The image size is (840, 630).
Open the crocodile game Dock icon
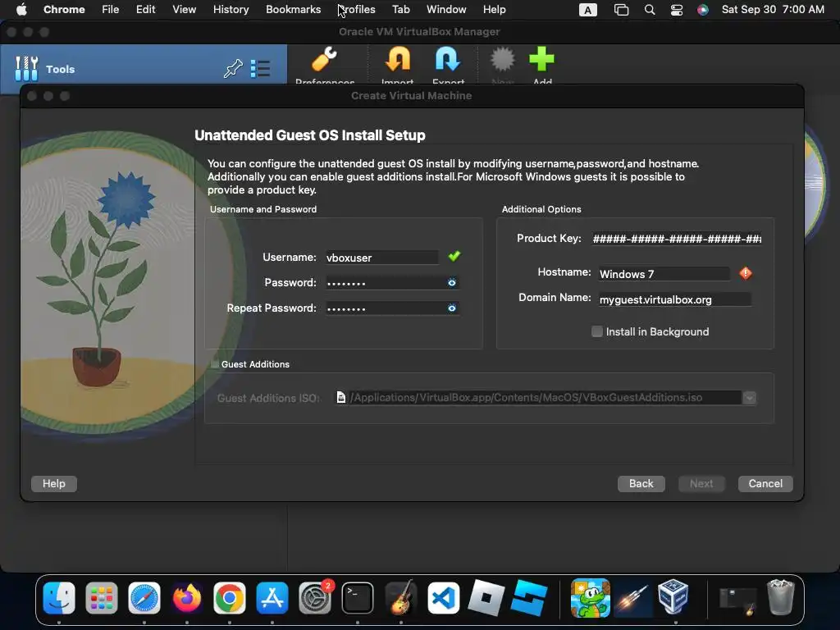point(591,598)
